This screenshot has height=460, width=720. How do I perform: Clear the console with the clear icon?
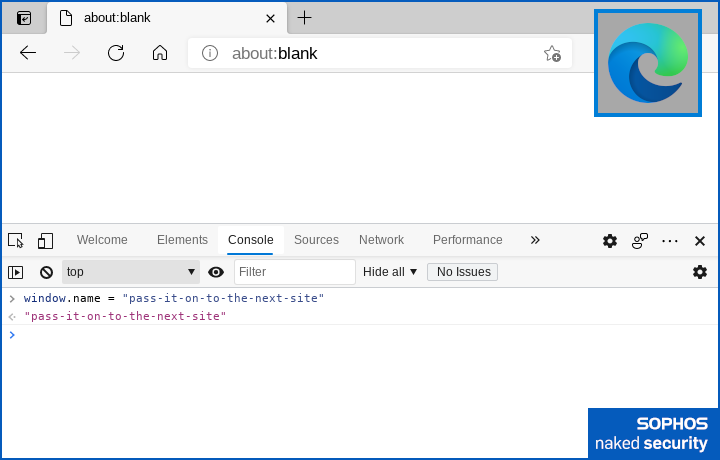[46, 272]
